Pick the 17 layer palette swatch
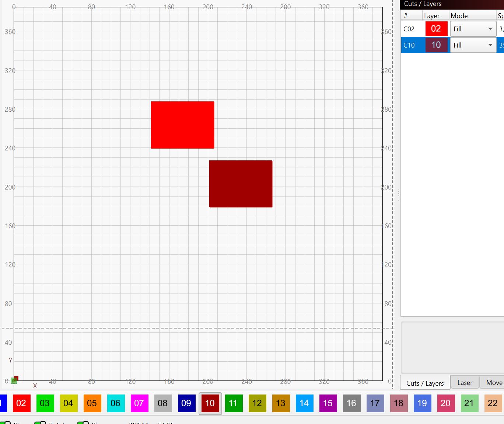504x424 pixels. click(x=375, y=403)
